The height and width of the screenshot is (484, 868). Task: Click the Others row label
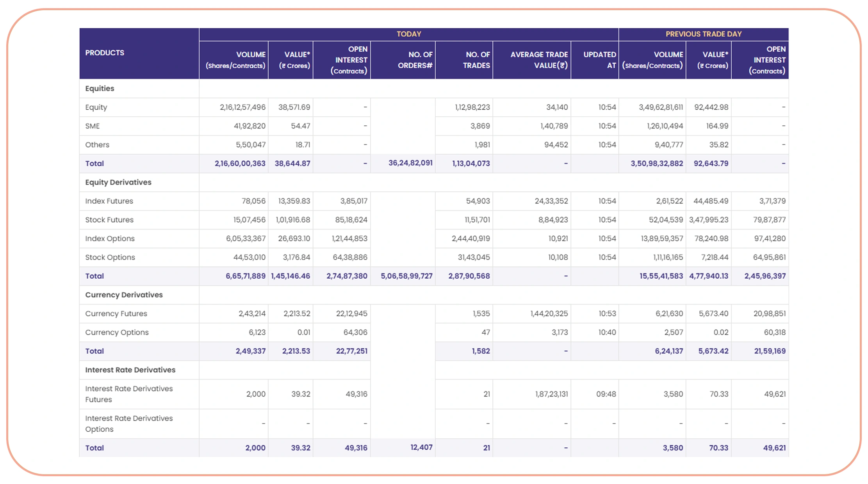point(97,144)
